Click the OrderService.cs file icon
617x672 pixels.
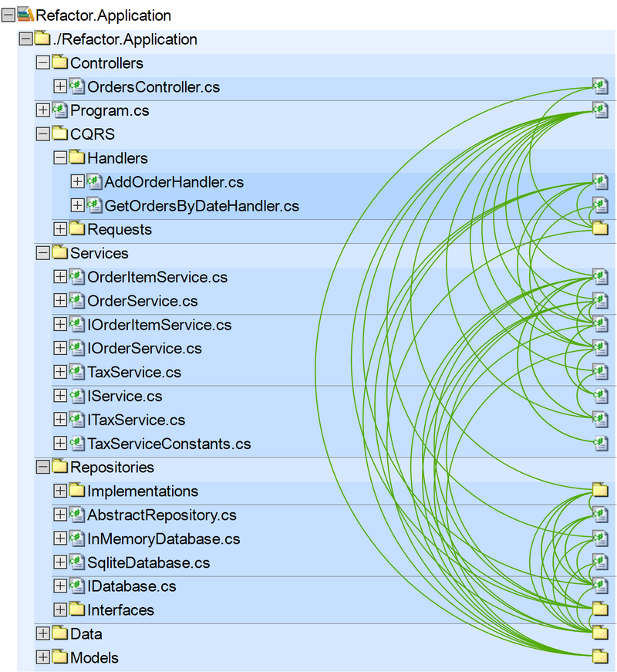click(x=76, y=300)
